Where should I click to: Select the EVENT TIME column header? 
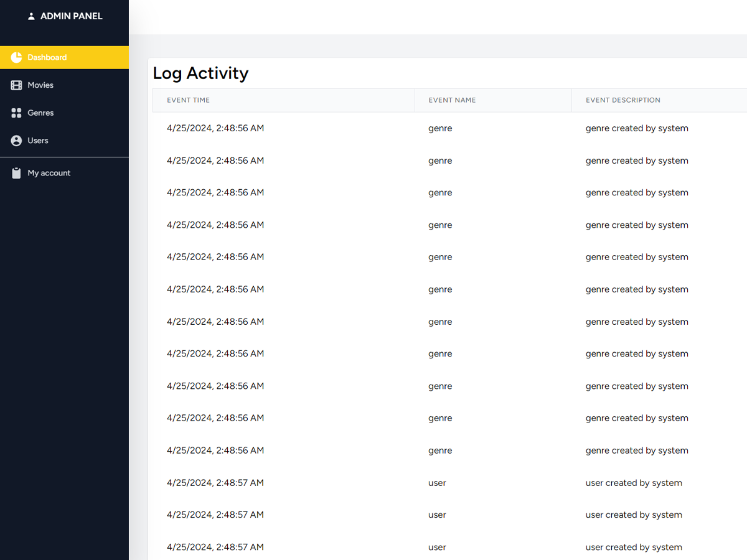coord(188,100)
